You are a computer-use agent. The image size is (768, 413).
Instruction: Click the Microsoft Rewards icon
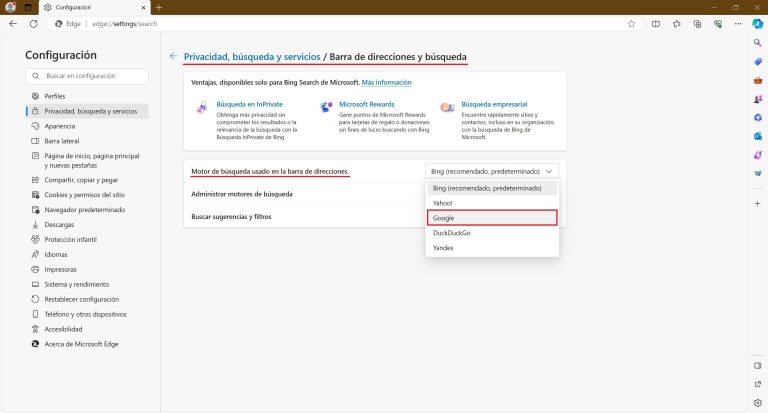click(325, 106)
